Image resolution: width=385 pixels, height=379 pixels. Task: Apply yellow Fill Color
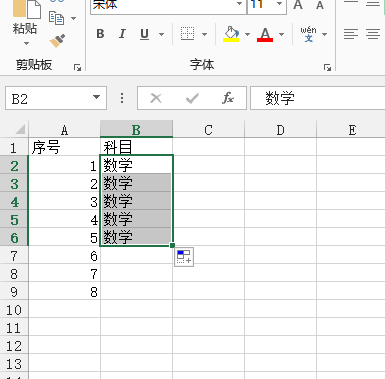231,34
